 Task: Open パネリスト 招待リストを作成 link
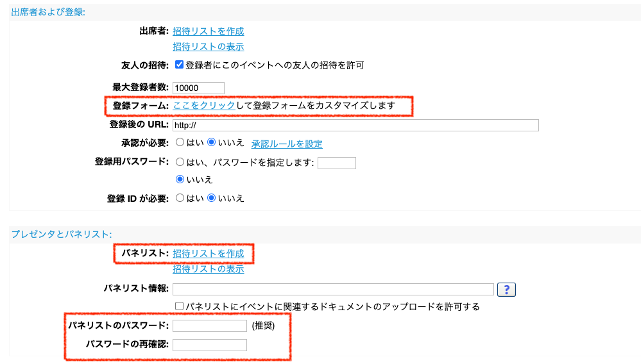tap(208, 253)
